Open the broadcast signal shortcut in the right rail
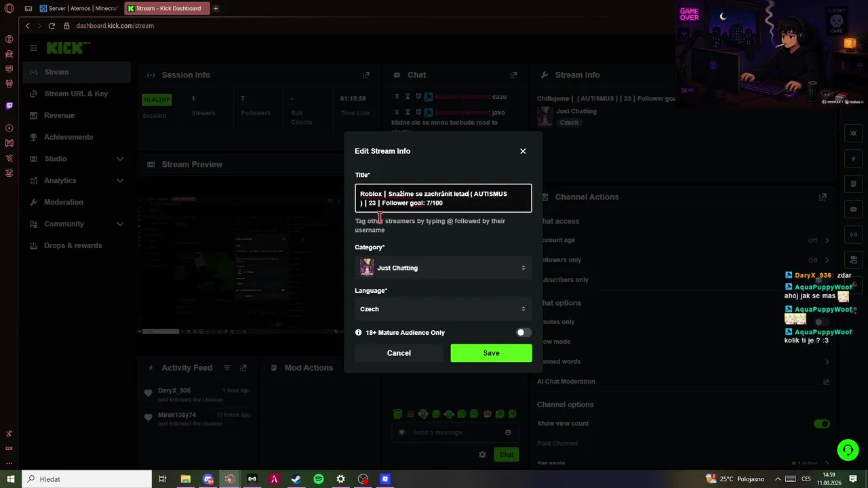Viewport: 868px width, 488px height. point(854,235)
